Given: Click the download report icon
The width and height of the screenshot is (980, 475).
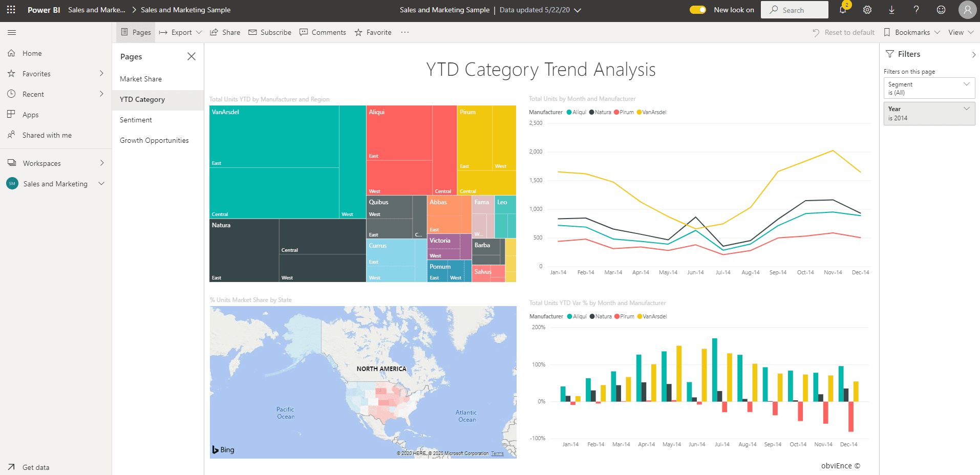Looking at the screenshot, I should pos(891,9).
